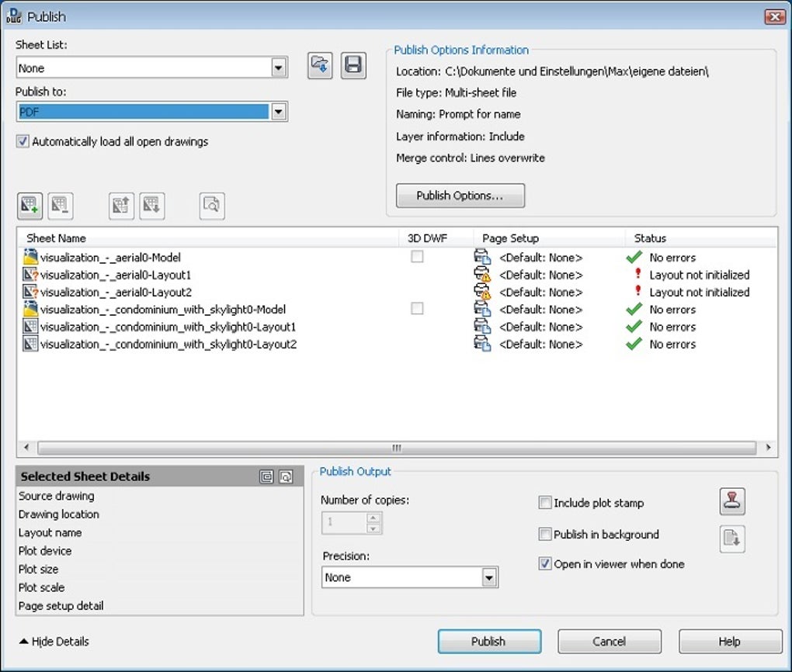Open the Publish to PDF dropdown
The height and width of the screenshot is (672, 792).
[278, 112]
